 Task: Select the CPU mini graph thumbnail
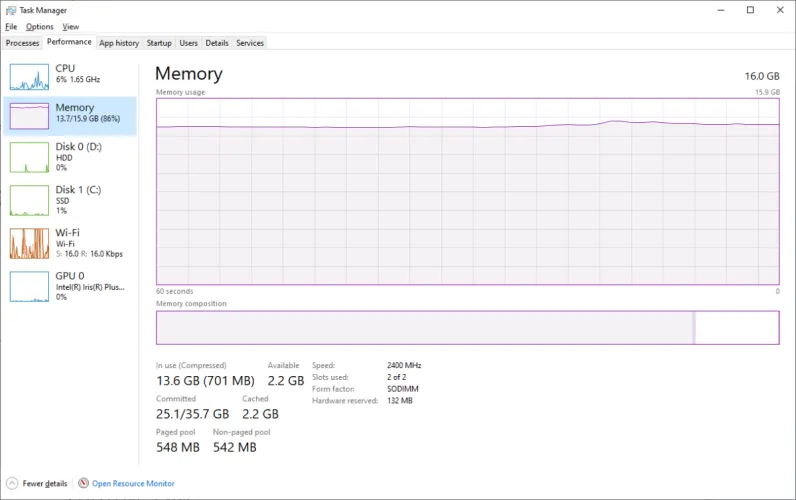(29, 75)
